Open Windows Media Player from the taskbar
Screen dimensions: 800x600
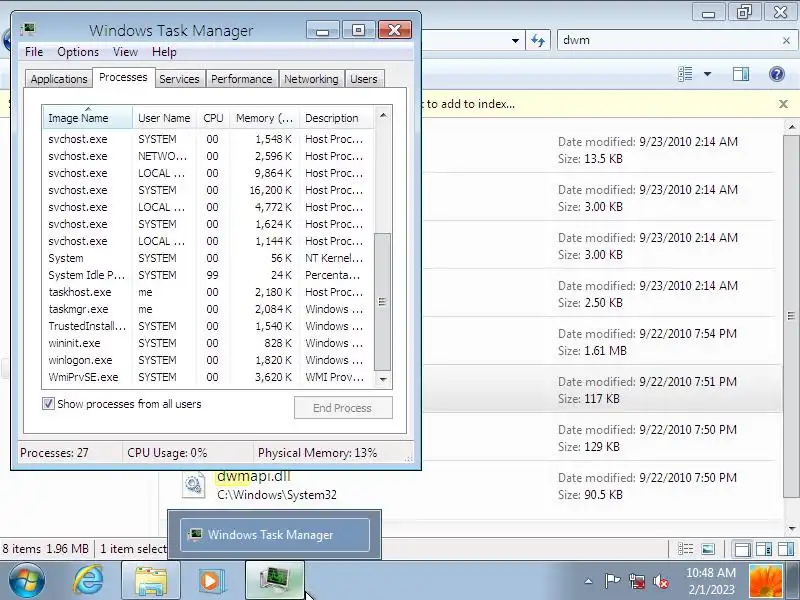point(210,581)
